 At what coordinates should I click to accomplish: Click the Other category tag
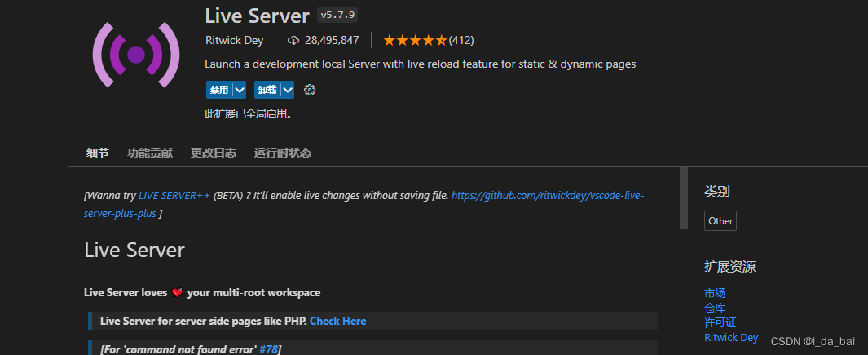coord(720,221)
